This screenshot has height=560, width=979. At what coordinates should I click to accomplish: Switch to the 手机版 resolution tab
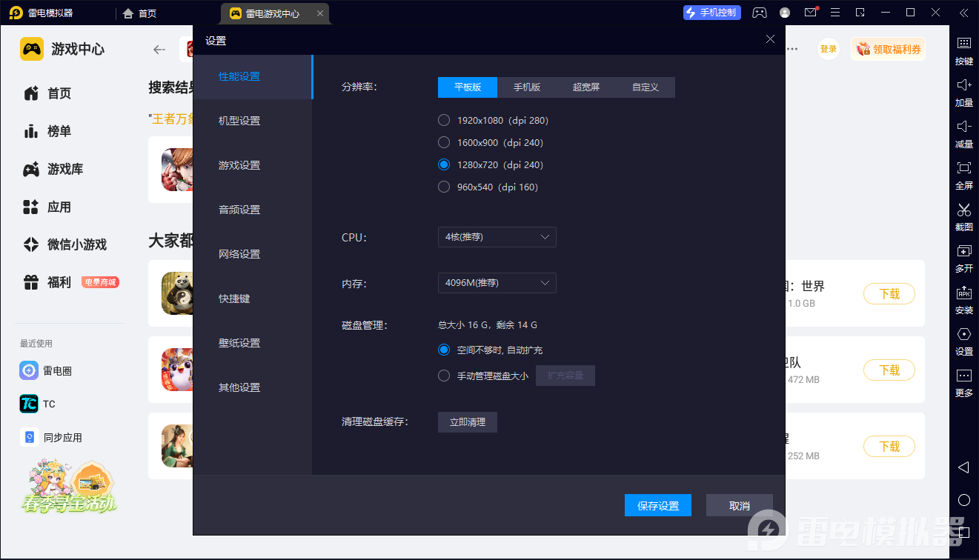[x=527, y=87]
